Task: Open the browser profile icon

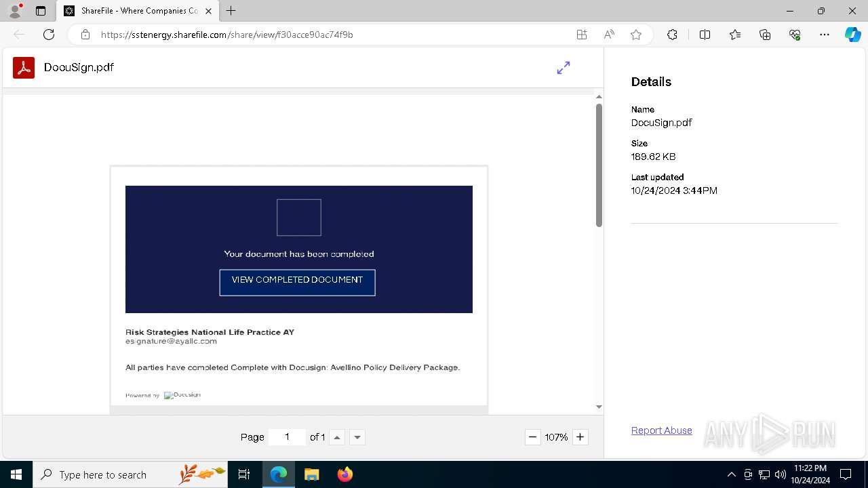Action: click(15, 11)
